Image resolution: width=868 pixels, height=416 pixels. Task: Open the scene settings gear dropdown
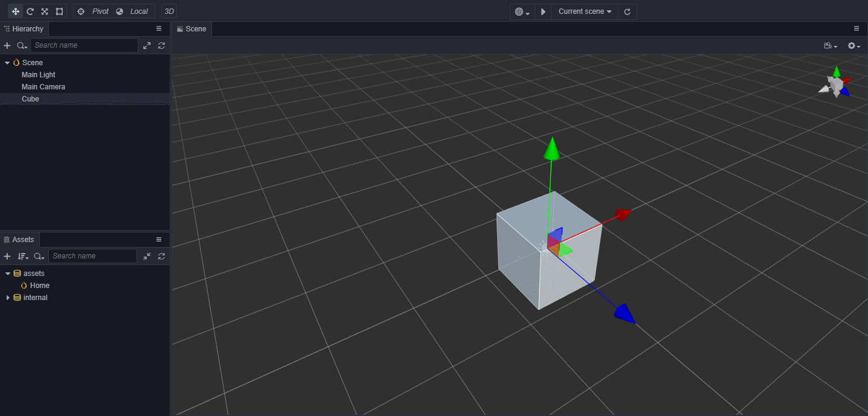854,46
